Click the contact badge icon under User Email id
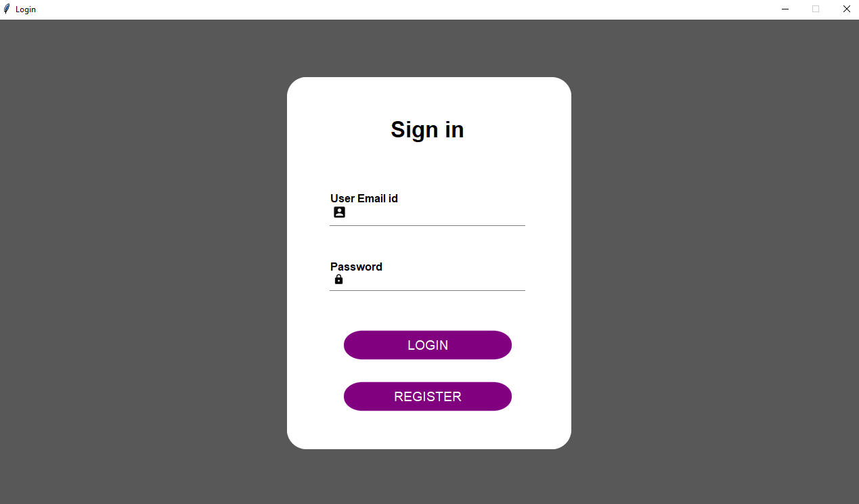Screen dimensions: 859x504 (338, 212)
